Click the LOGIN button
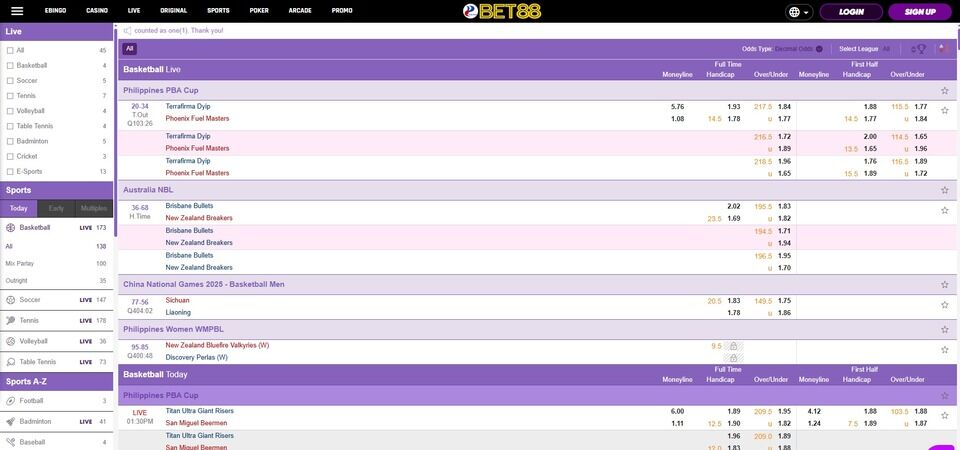This screenshot has height=450, width=960. pos(851,12)
